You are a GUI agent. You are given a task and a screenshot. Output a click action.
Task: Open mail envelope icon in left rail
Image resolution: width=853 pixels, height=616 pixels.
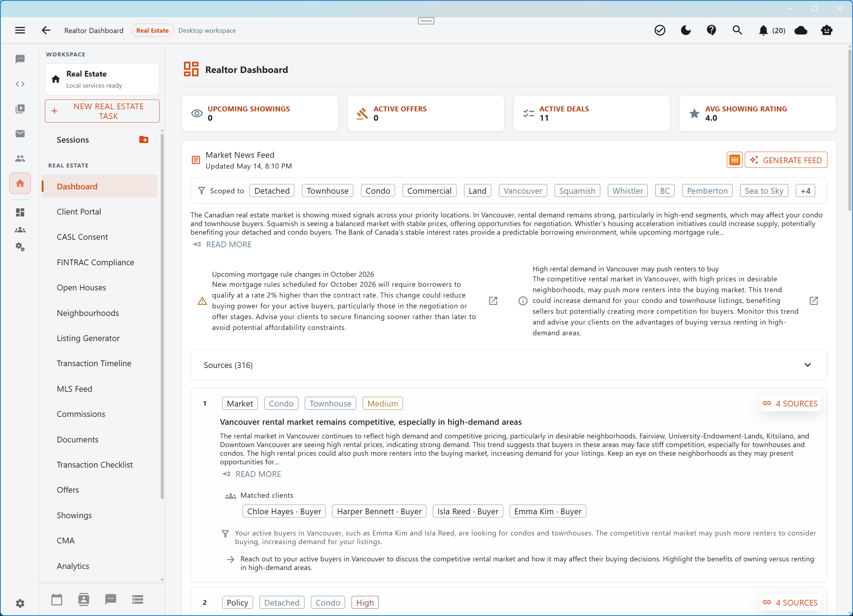pos(20,133)
